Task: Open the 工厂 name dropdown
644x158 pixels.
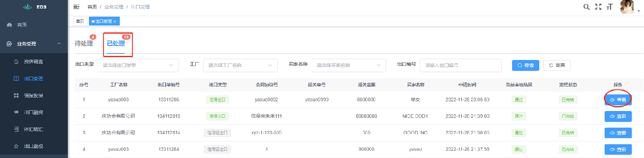Action: [x=240, y=65]
